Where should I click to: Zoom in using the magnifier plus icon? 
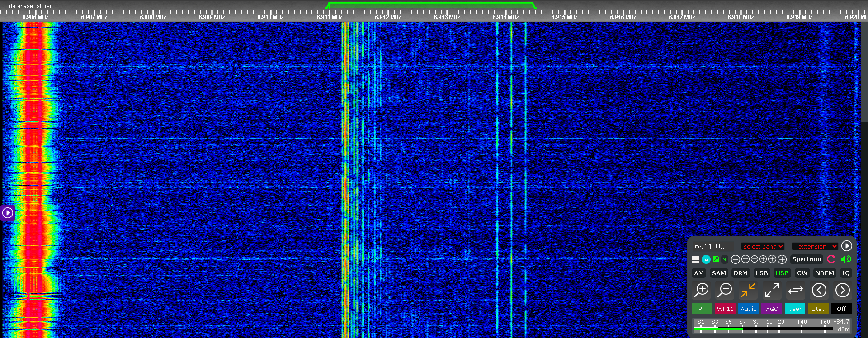pyautogui.click(x=702, y=290)
